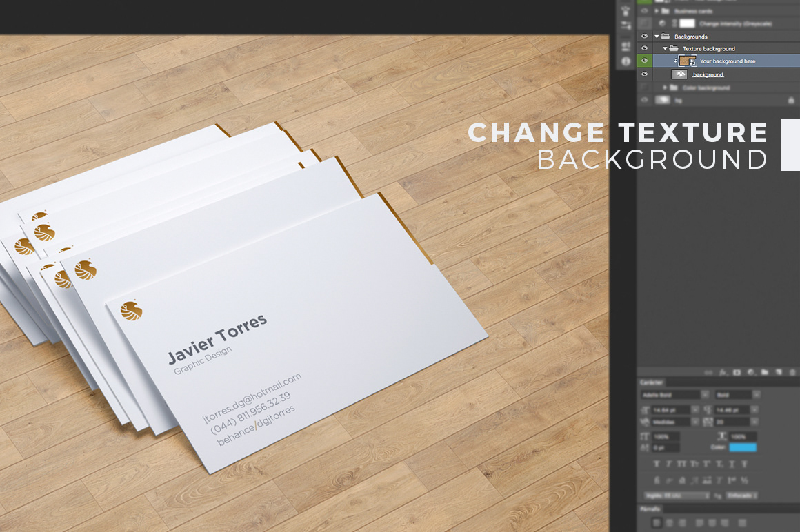Create a new layer
Image resolution: width=800 pixels, height=532 pixels.
779,373
